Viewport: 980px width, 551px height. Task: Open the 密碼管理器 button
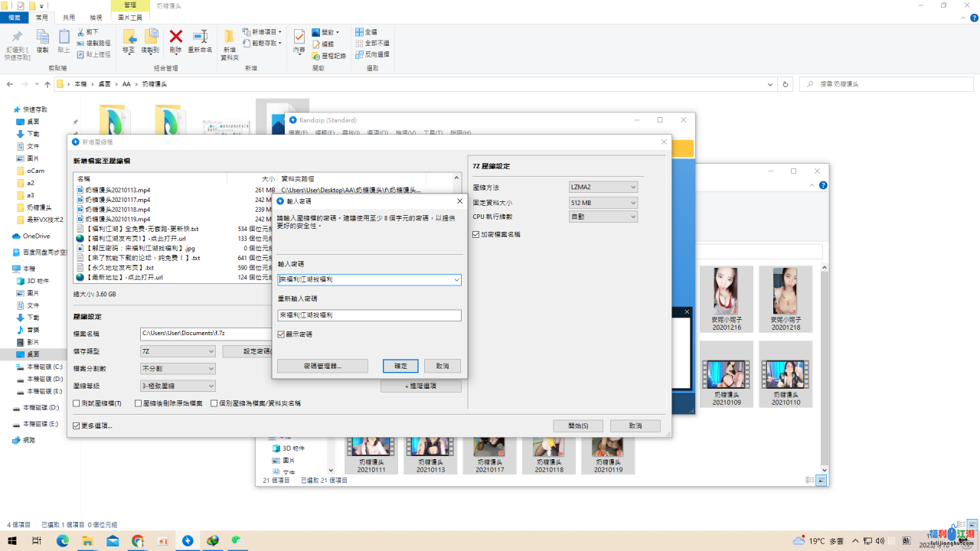(322, 366)
